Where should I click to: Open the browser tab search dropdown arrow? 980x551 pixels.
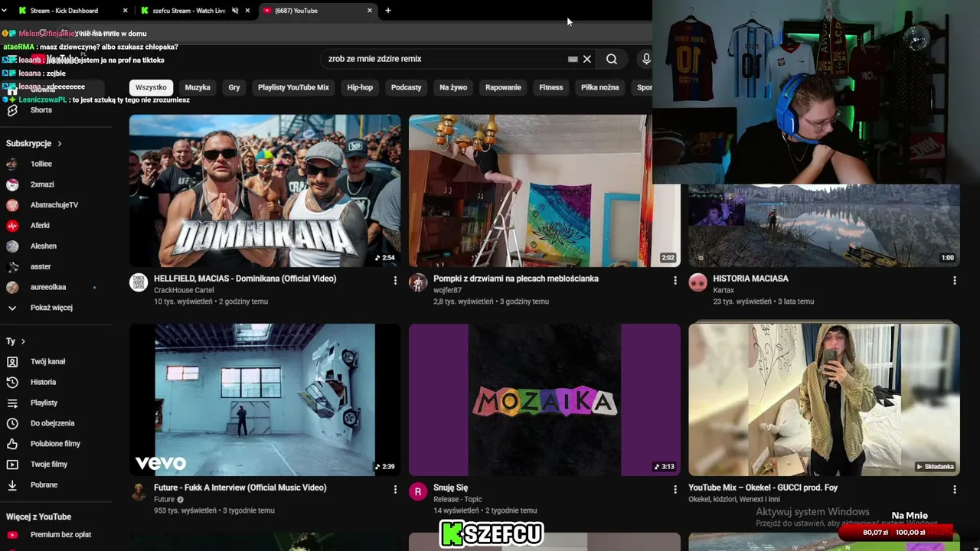pos(5,11)
